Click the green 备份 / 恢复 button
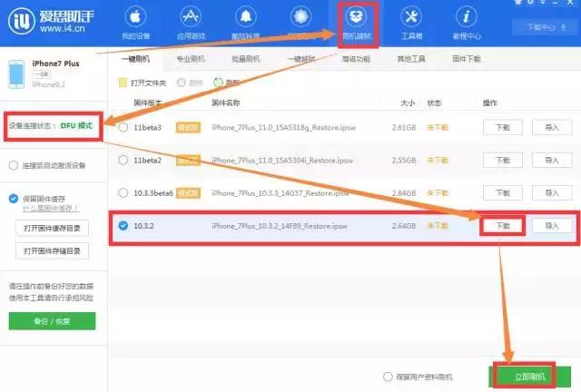Screen dimensions: 581x392 point(53,321)
